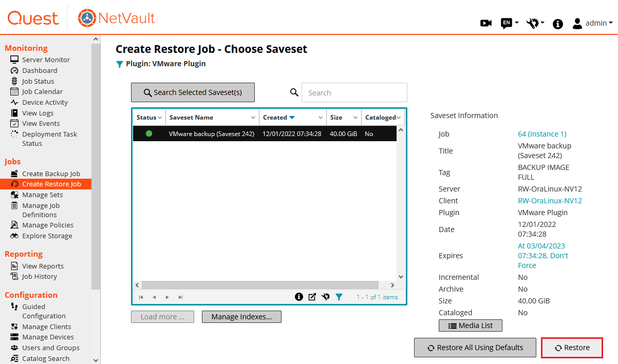
Task: Open the Cataloged column dropdown arrow
Action: point(399,118)
